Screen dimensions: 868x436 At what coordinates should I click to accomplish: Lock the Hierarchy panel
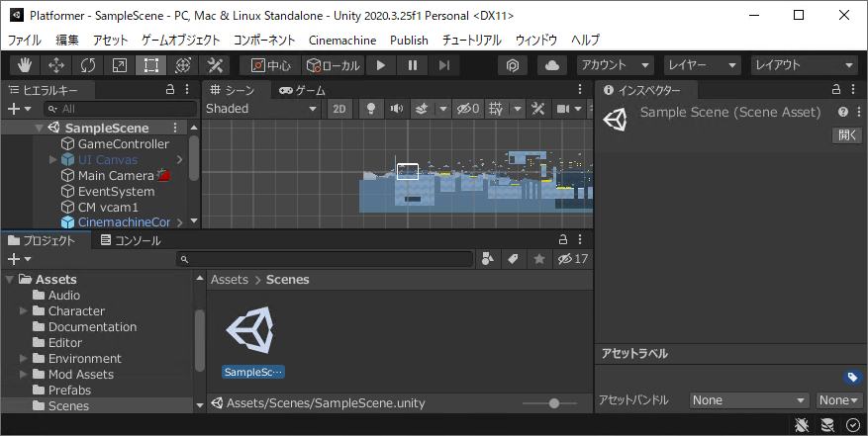pyautogui.click(x=170, y=90)
